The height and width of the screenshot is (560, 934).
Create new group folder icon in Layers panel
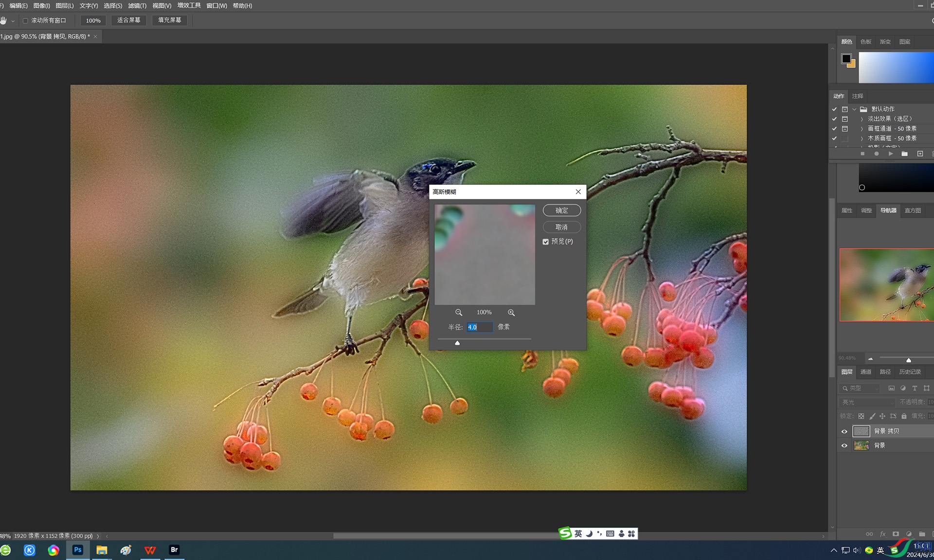coord(922,534)
